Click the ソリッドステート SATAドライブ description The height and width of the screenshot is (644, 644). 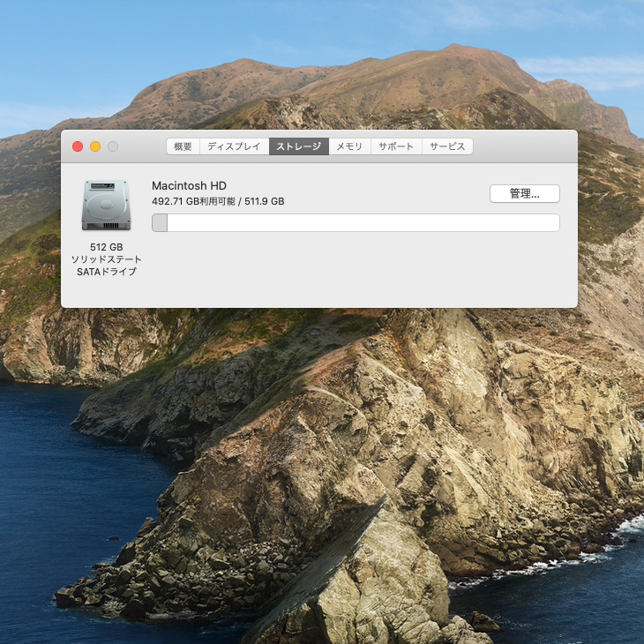pyautogui.click(x=106, y=266)
